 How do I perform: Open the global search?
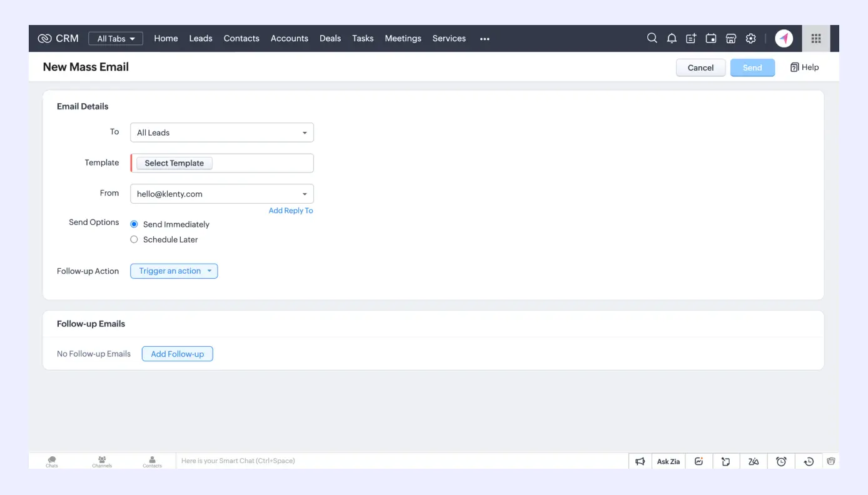click(652, 38)
